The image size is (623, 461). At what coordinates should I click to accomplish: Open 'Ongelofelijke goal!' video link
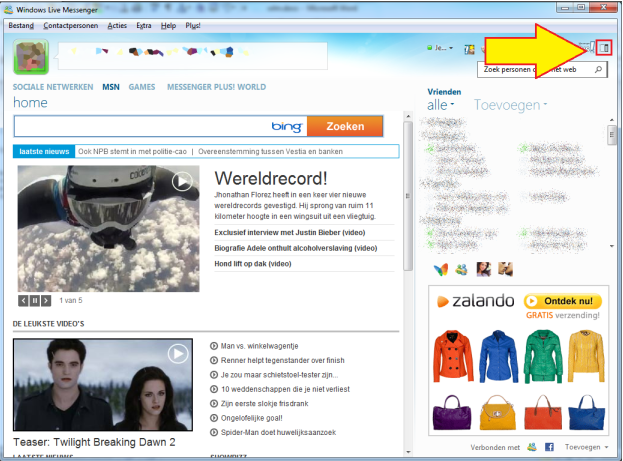pyautogui.click(x=252, y=418)
